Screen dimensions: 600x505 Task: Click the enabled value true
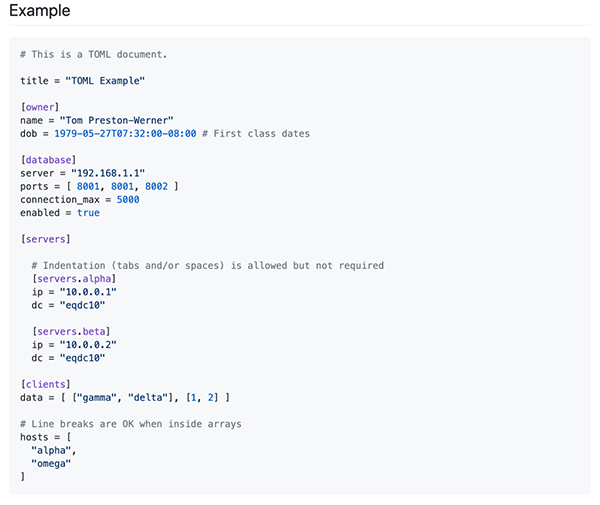pos(88,213)
